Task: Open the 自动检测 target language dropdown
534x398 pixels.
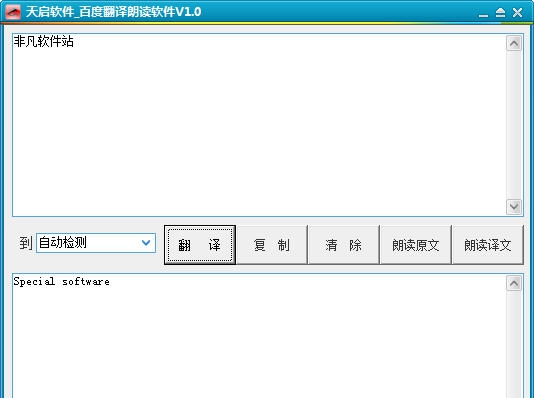Action: (x=96, y=243)
